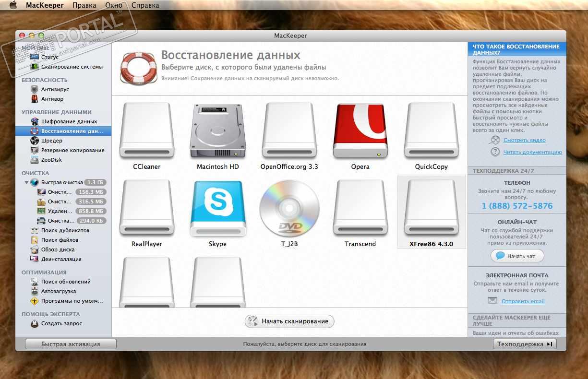588x379 pixels.
Task: Start a chat with Начать чат
Action: click(517, 256)
